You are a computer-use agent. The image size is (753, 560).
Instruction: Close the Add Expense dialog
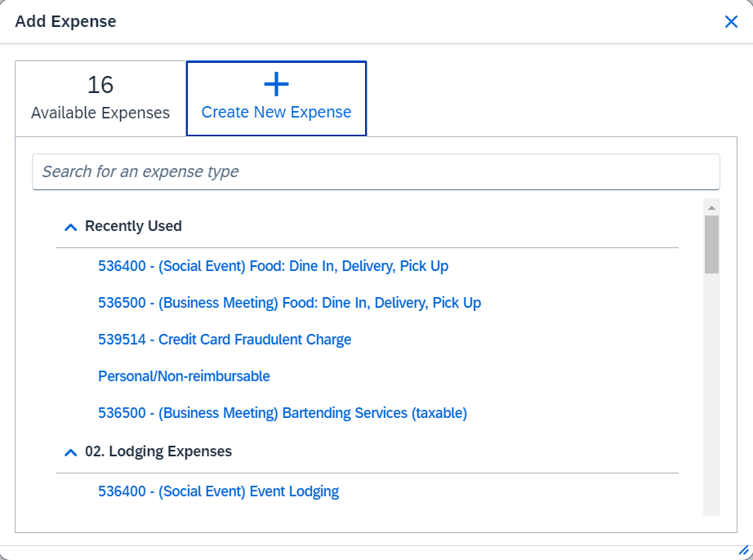[731, 21]
